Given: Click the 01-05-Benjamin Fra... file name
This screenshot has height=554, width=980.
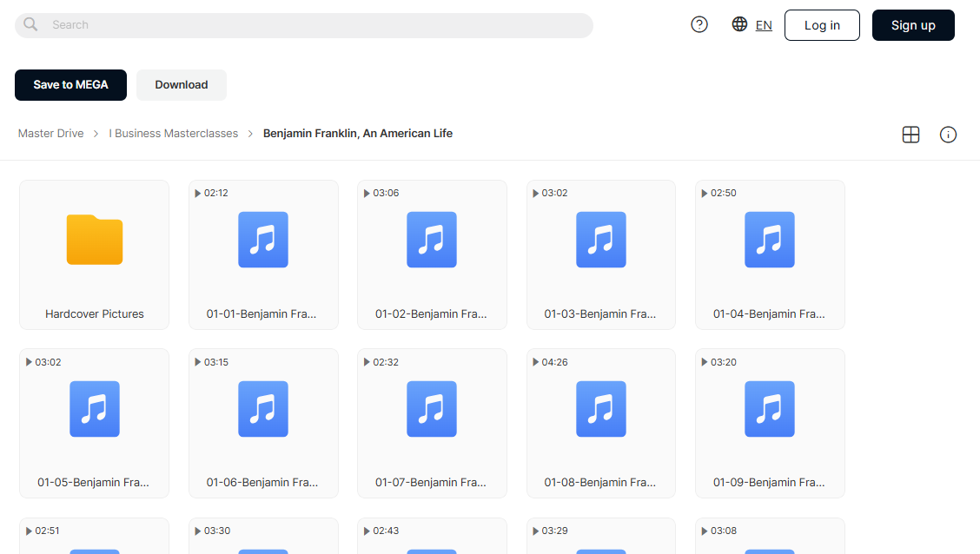Looking at the screenshot, I should point(93,483).
